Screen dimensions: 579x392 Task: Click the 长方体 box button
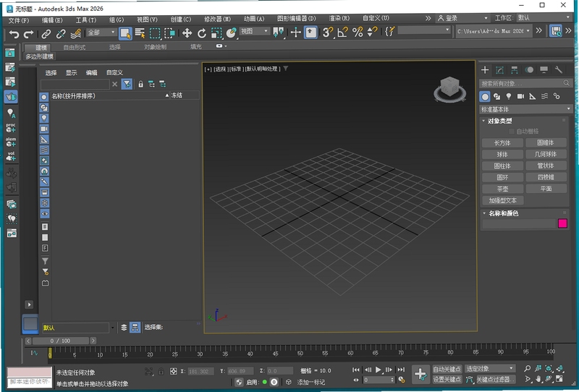coord(502,143)
